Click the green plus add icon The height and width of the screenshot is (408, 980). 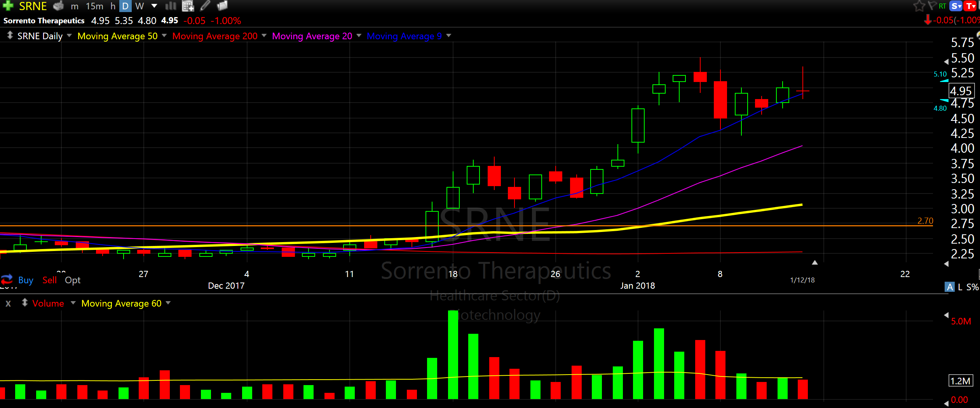click(x=8, y=6)
